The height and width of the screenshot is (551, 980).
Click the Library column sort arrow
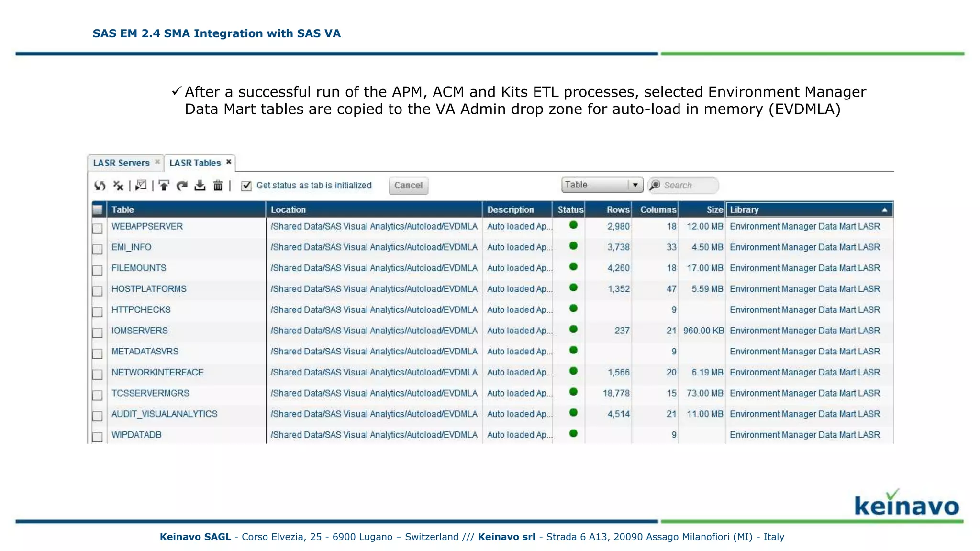click(885, 210)
